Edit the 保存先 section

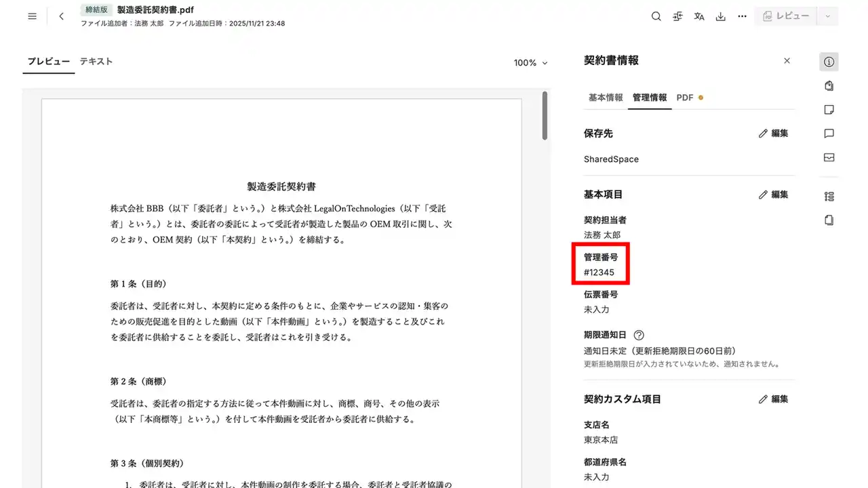[x=774, y=134]
